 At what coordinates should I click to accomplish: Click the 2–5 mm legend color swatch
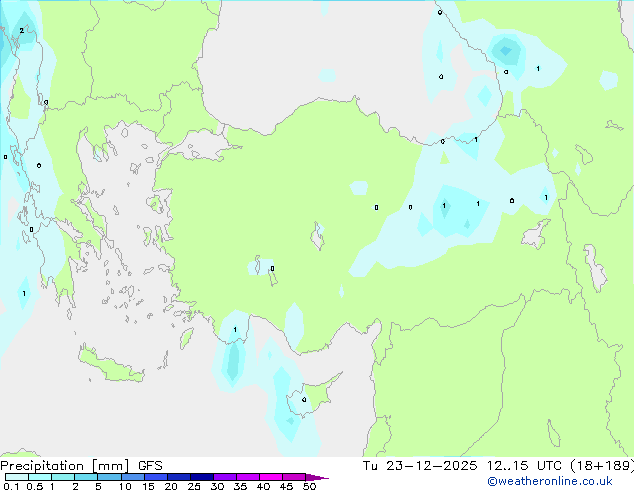86,477
